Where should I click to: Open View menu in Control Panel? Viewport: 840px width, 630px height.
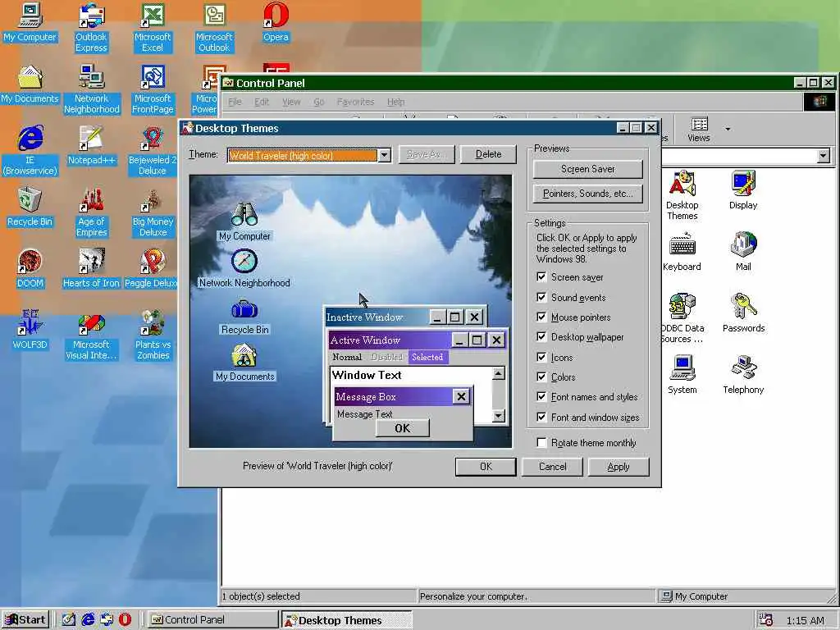[x=291, y=102]
